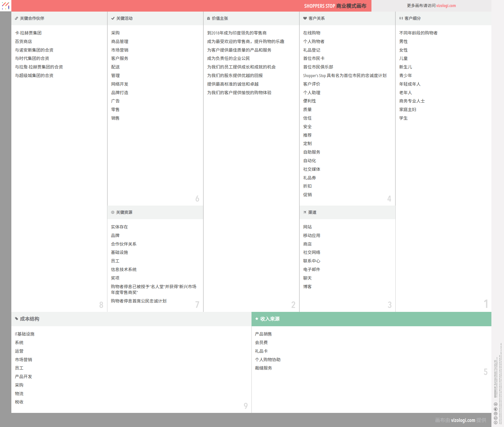This screenshot has width=504, height=427.
Task: Select 与诺安斯集团的合资 partner entry
Action: [x=34, y=50]
